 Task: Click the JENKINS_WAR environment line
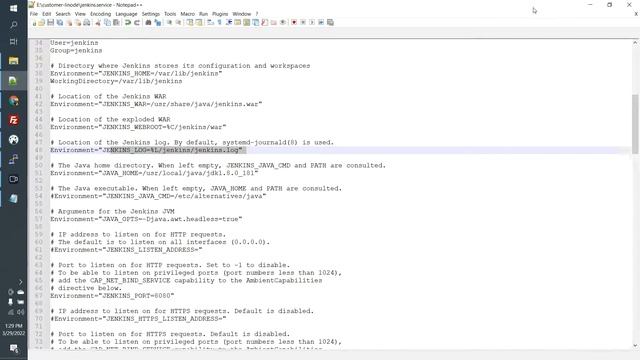click(156, 104)
